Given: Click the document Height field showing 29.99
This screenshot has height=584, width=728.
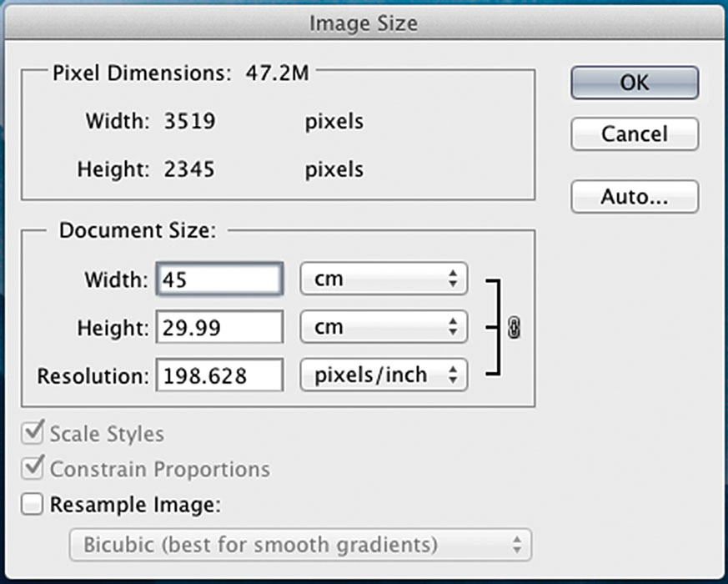Looking at the screenshot, I should pyautogui.click(x=219, y=327).
